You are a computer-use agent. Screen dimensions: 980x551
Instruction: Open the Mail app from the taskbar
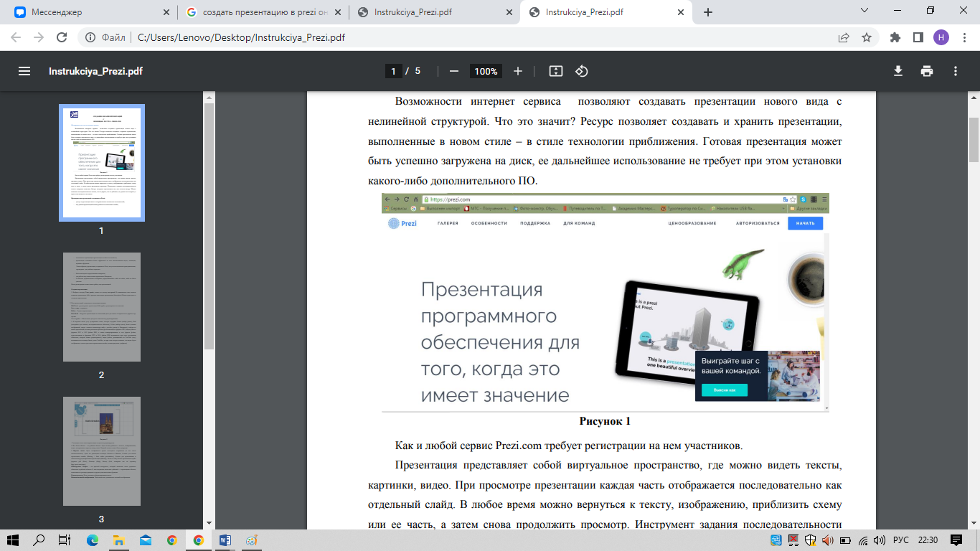[x=146, y=540]
